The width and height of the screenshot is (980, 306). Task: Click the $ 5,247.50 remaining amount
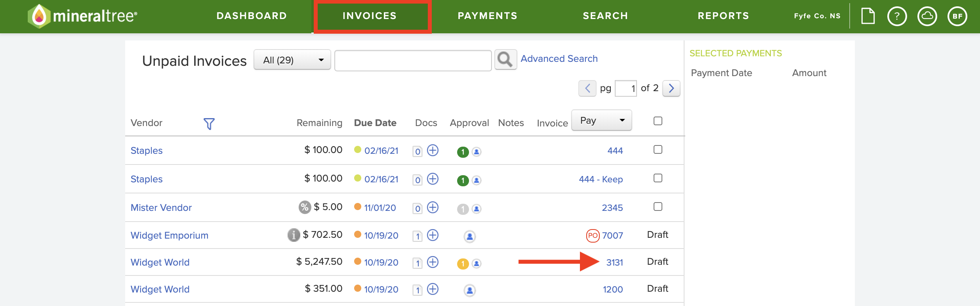(319, 262)
